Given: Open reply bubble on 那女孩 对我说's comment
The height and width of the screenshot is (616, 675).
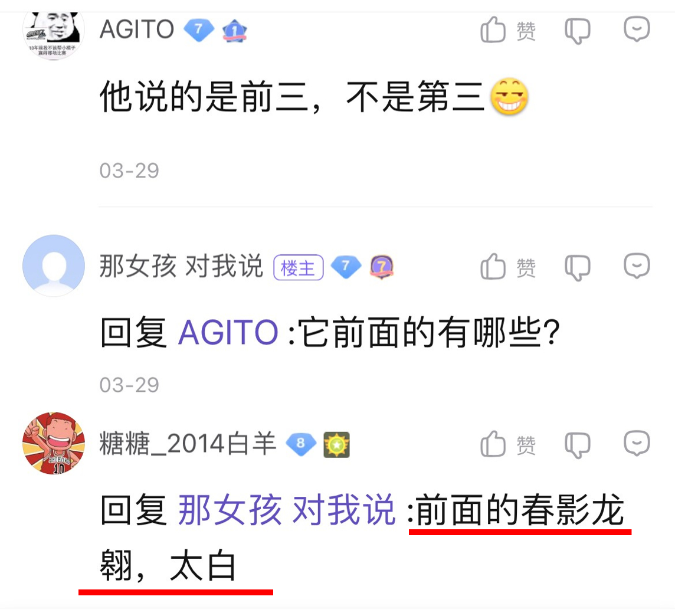Looking at the screenshot, I should pos(637,266).
